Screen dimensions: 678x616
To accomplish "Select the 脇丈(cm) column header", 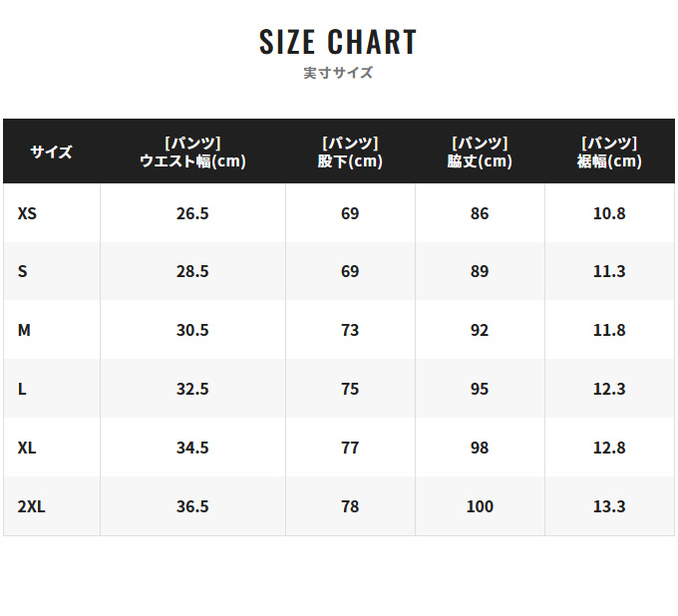I will (x=480, y=152).
